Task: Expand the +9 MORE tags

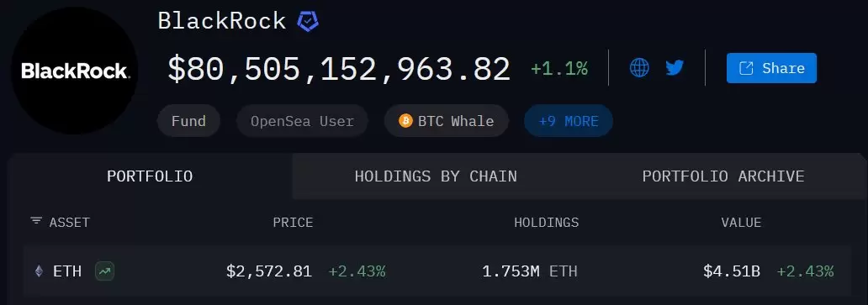Action: [x=569, y=121]
